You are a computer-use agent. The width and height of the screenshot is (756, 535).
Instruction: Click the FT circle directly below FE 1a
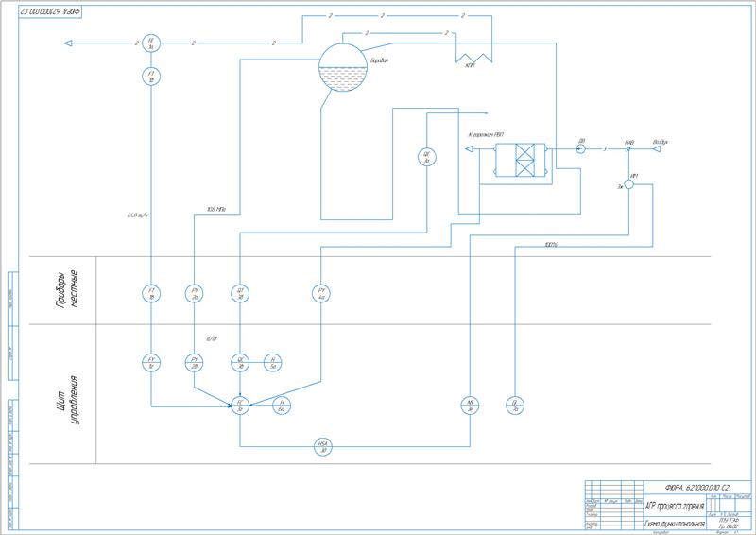pyautogui.click(x=151, y=77)
